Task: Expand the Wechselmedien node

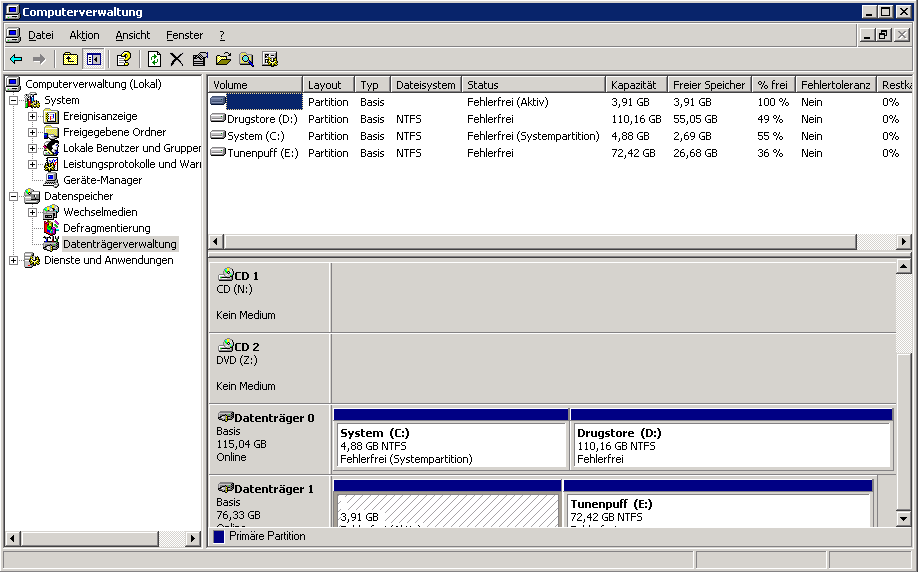Action: (x=33, y=212)
